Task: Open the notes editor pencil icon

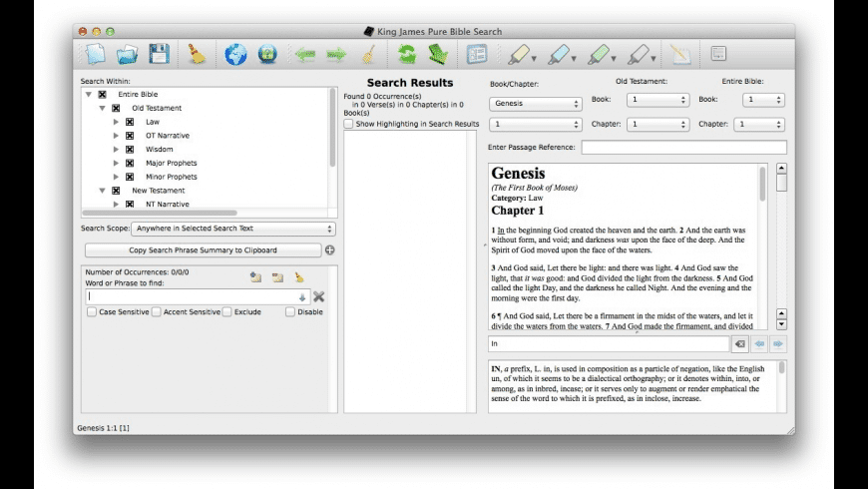Action: pyautogui.click(x=680, y=54)
